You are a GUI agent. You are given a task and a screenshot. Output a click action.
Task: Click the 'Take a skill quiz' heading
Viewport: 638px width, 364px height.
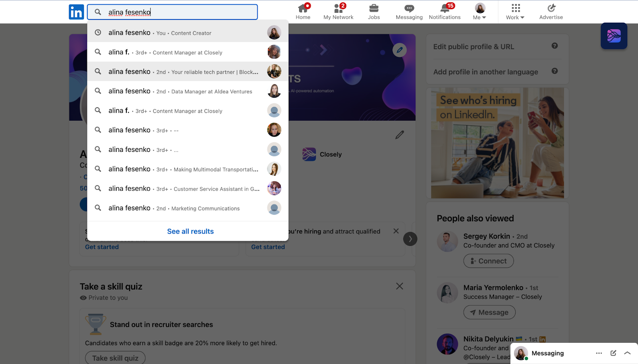click(x=111, y=287)
